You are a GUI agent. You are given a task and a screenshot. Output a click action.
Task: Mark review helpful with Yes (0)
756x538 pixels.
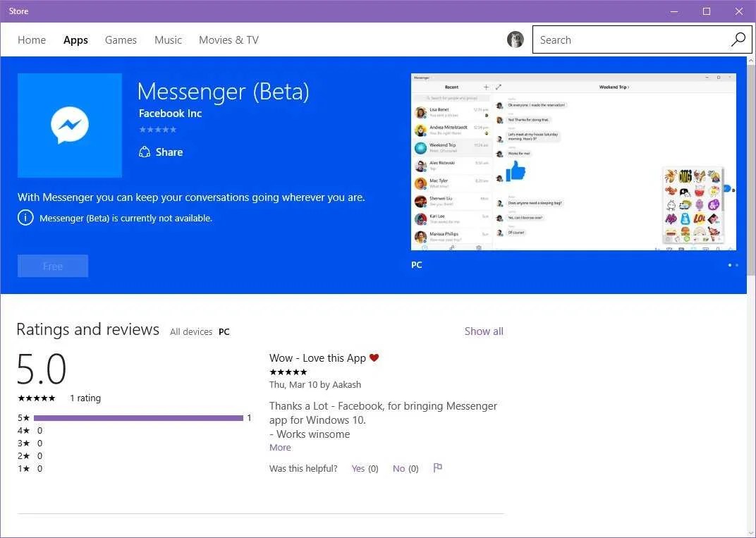[365, 469]
